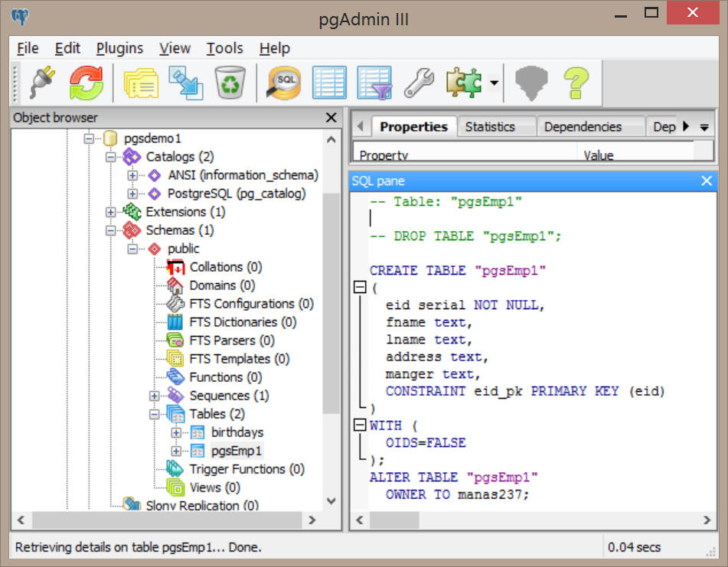Expand the Sequences (1) node
Screen dimensions: 728x567
[x=154, y=396]
